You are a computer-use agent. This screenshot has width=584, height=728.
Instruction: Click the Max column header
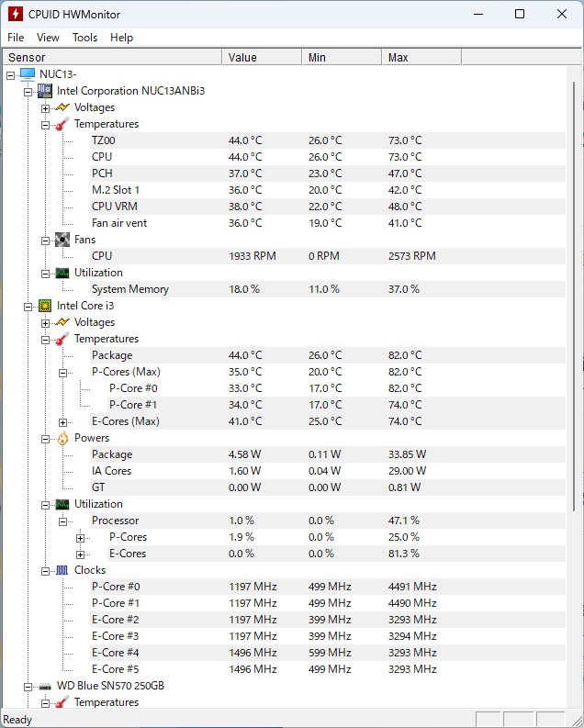(x=422, y=57)
